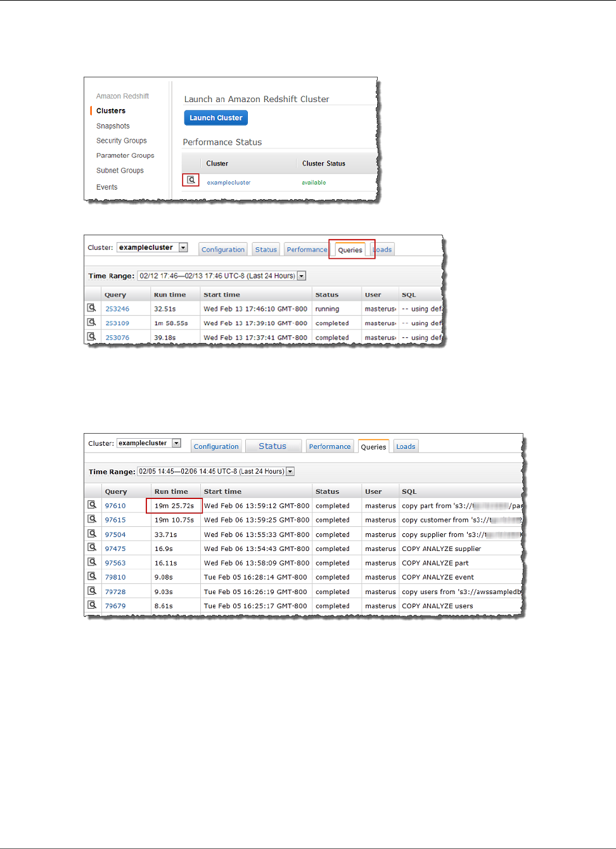This screenshot has width=616, height=849.
Task: Open details icon for query 97610
Action: coord(92,505)
